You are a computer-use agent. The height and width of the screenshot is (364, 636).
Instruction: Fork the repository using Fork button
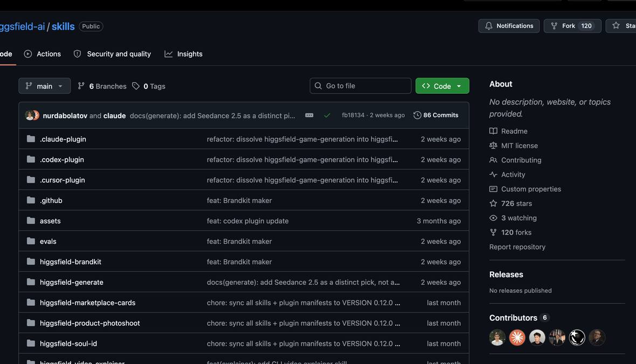click(x=572, y=26)
